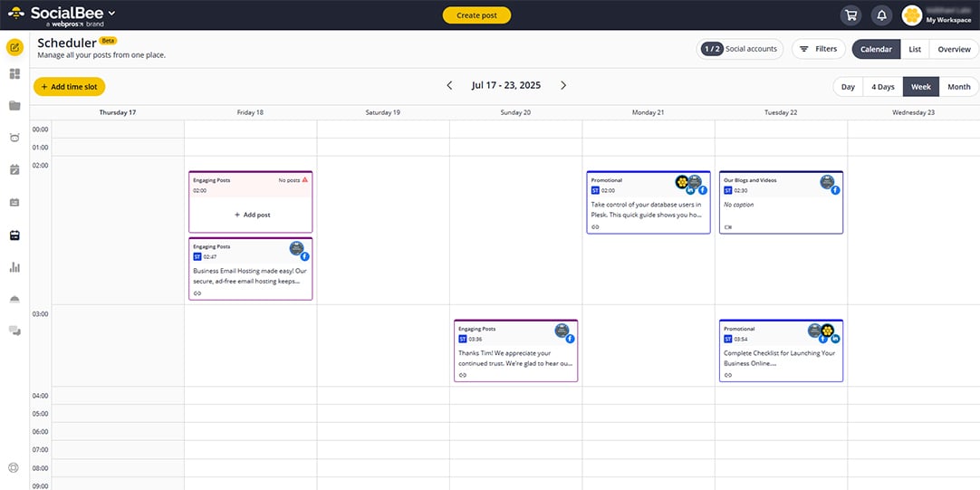Switch to List view tab
This screenshot has width=980, height=490.
pos(915,50)
